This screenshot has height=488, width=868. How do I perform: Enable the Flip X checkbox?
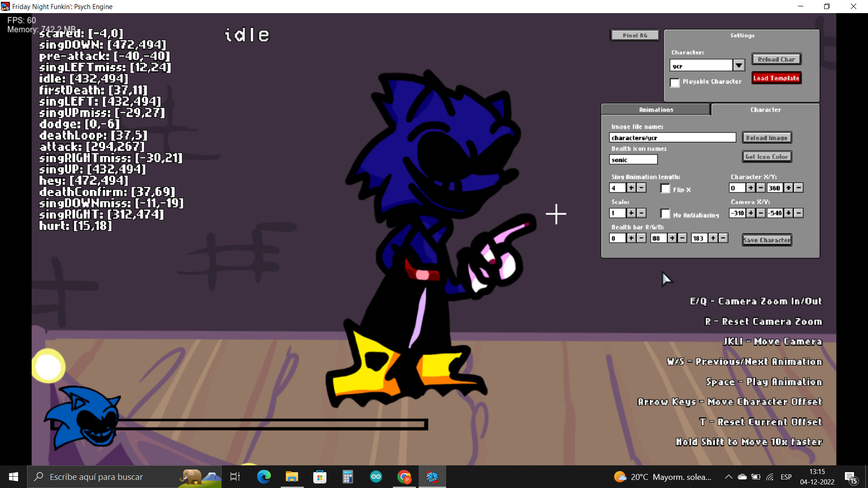(x=665, y=189)
